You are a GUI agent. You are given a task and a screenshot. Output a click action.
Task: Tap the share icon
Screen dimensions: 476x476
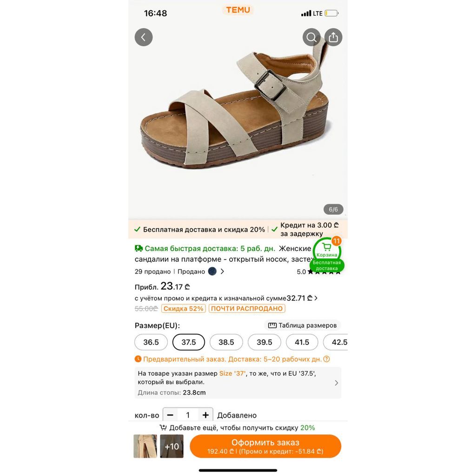[x=333, y=37]
